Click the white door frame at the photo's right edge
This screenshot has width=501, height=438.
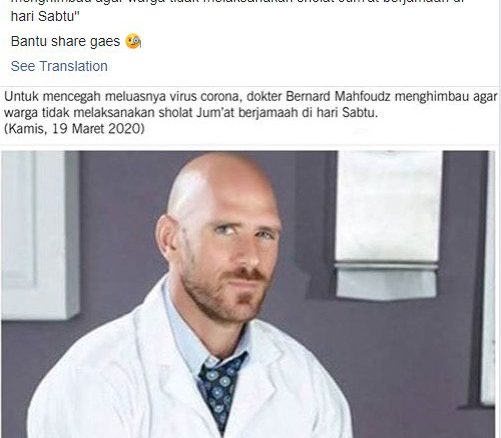point(489,277)
